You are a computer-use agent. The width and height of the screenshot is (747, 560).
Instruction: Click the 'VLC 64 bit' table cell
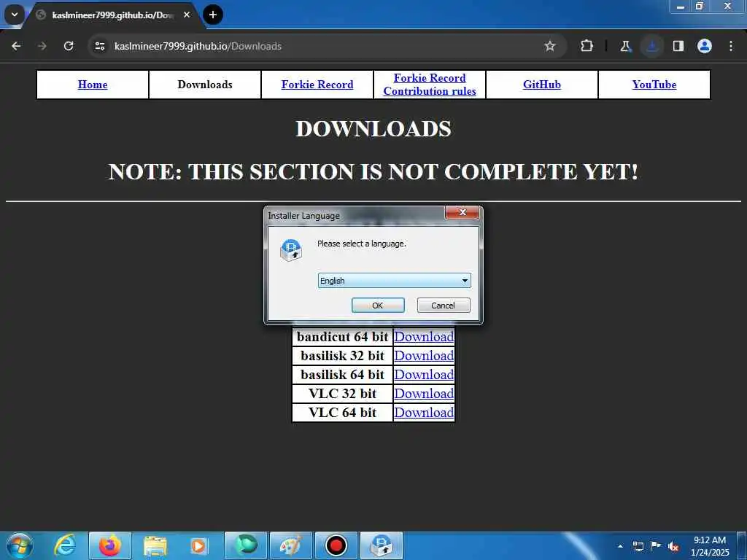pos(343,413)
